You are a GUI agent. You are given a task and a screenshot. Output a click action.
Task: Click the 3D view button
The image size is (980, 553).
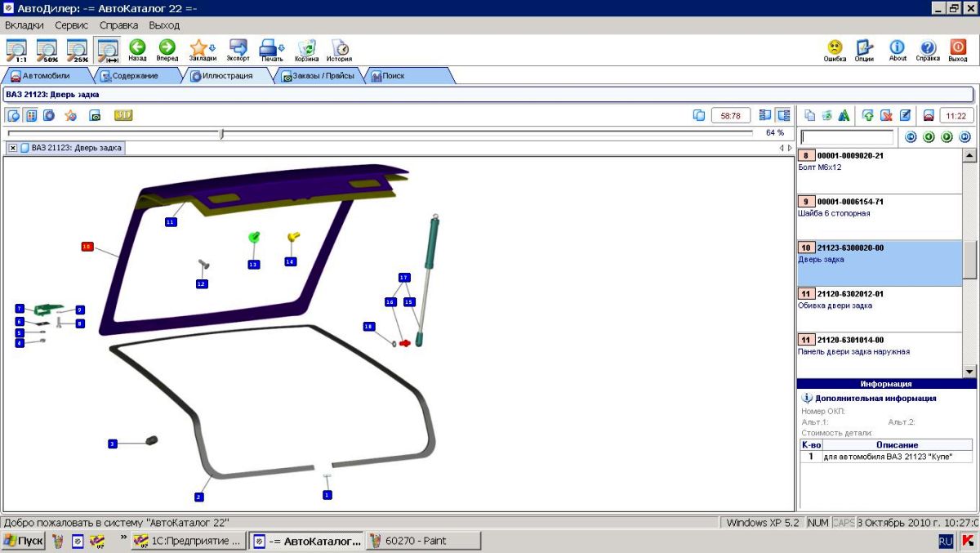[x=123, y=115]
